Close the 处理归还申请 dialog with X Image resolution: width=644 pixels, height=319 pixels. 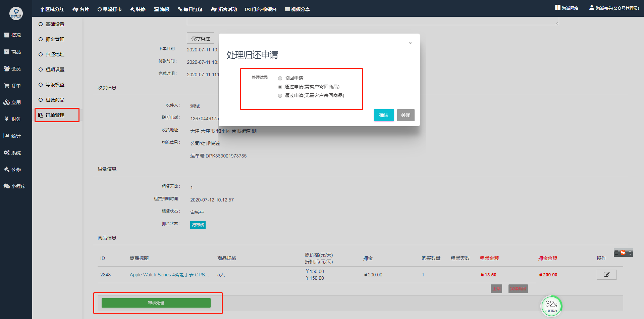coord(410,43)
